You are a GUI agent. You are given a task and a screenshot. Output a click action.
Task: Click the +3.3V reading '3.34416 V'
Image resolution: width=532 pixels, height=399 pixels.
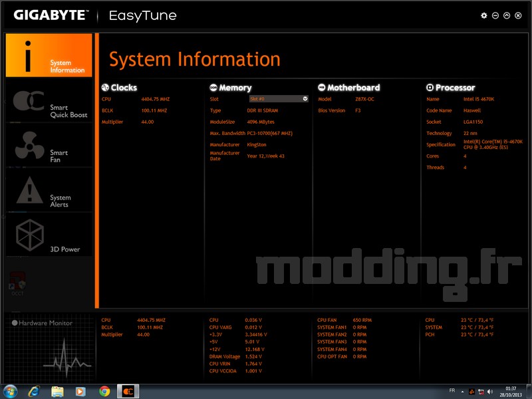tap(256, 334)
